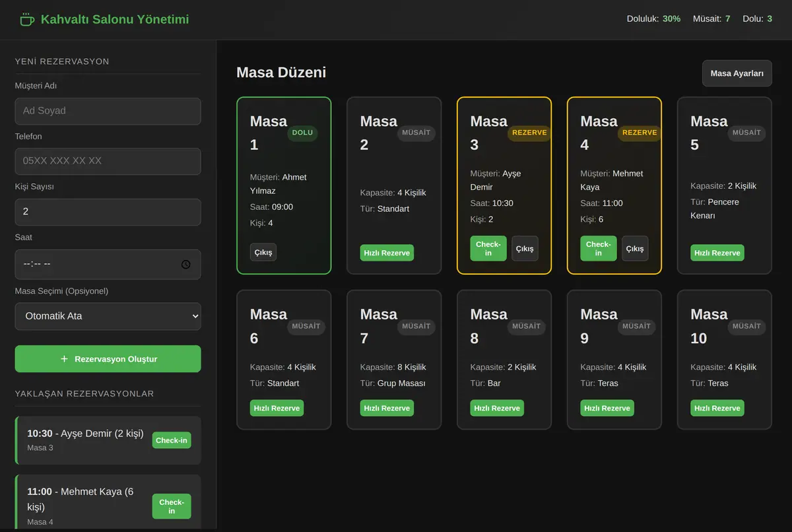Screen dimensions: 792x532
Task: Click Hızlı Rezerve on Masa 6
Action: [277, 408]
